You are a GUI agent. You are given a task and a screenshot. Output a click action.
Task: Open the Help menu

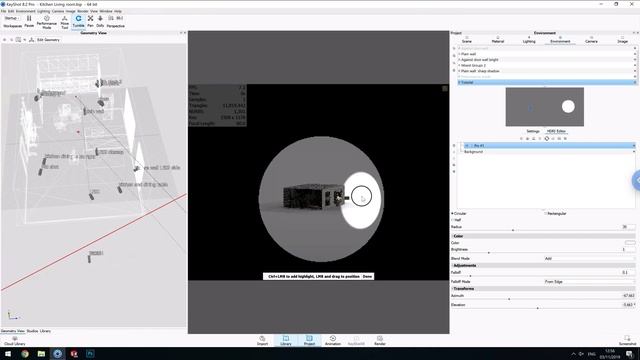coord(118,11)
